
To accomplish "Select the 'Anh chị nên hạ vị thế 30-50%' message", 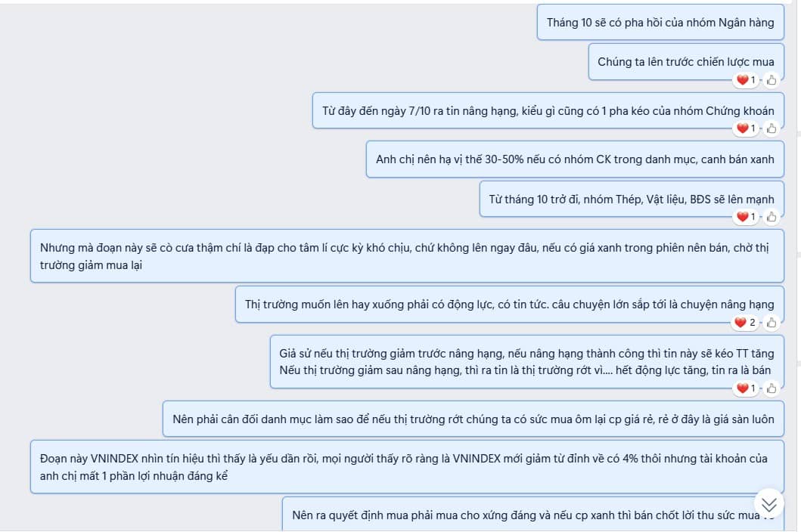I will pos(575,159).
